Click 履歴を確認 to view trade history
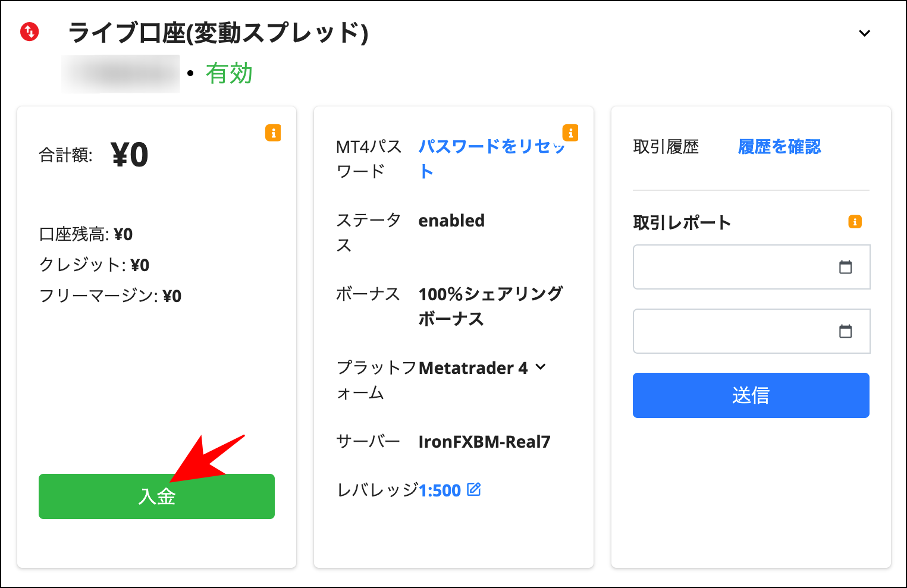The image size is (907, 588). coord(779,146)
